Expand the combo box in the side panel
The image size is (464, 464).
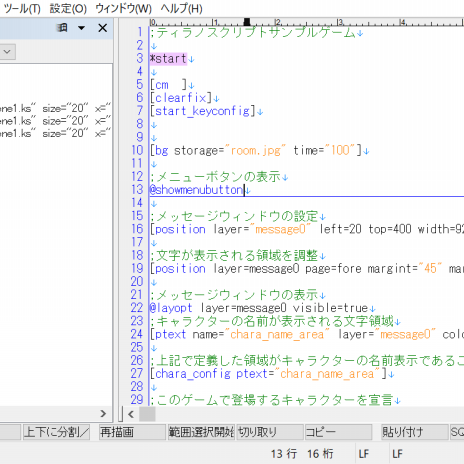(x=7, y=52)
